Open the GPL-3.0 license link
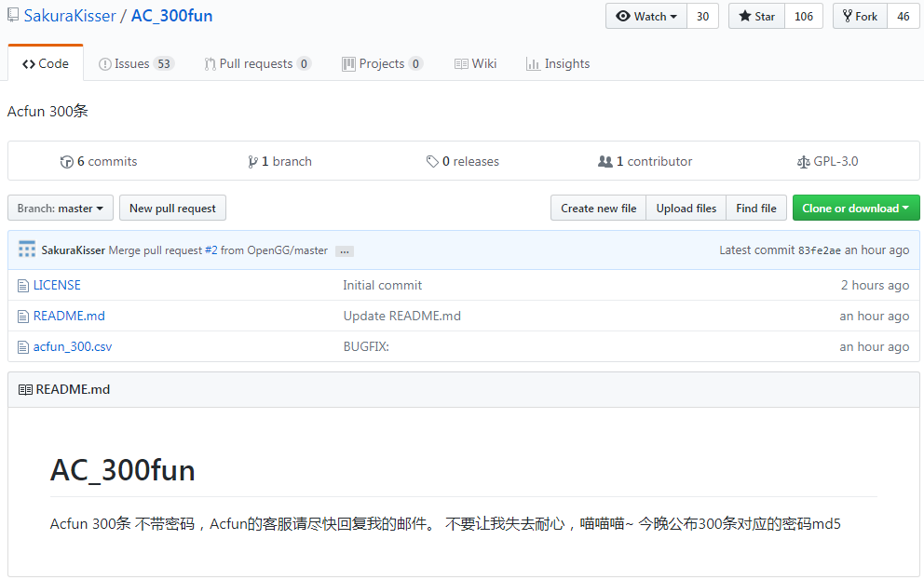The height and width of the screenshot is (580, 924). click(x=828, y=161)
